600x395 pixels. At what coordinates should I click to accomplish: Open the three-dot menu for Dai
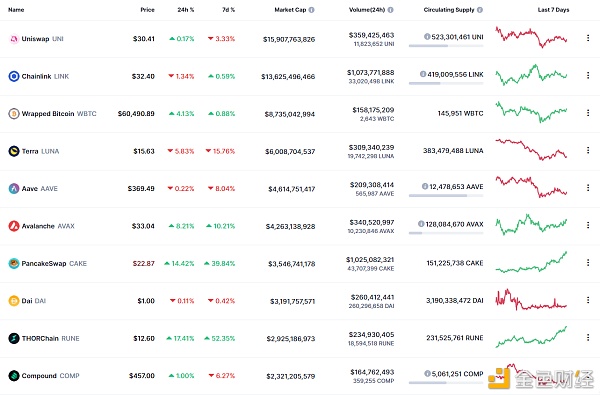point(588,300)
